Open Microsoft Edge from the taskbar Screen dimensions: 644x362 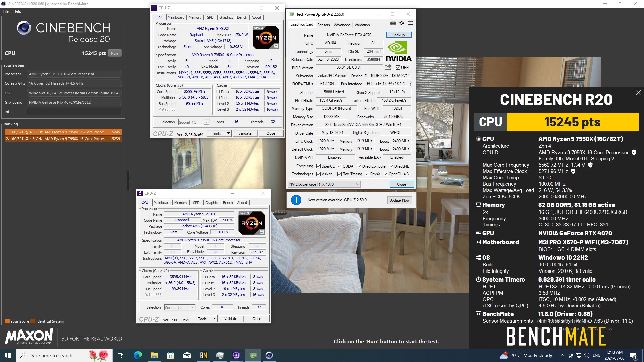click(x=138, y=355)
